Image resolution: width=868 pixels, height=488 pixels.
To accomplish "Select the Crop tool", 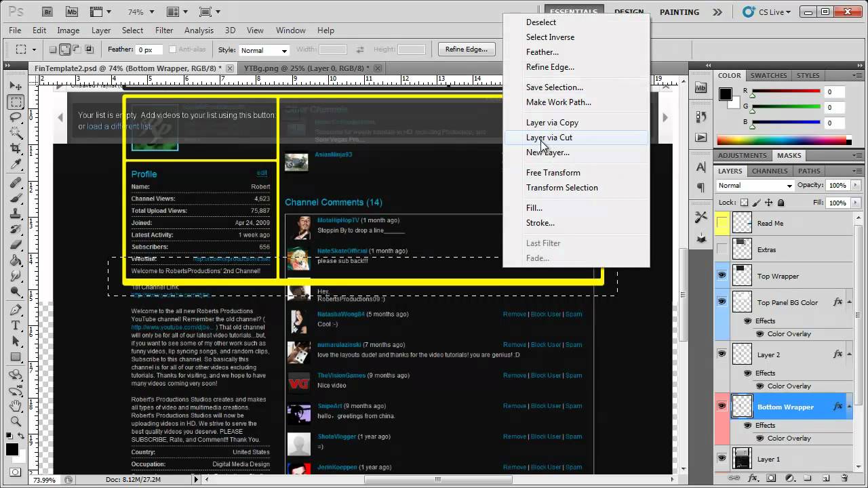I will 16,148.
